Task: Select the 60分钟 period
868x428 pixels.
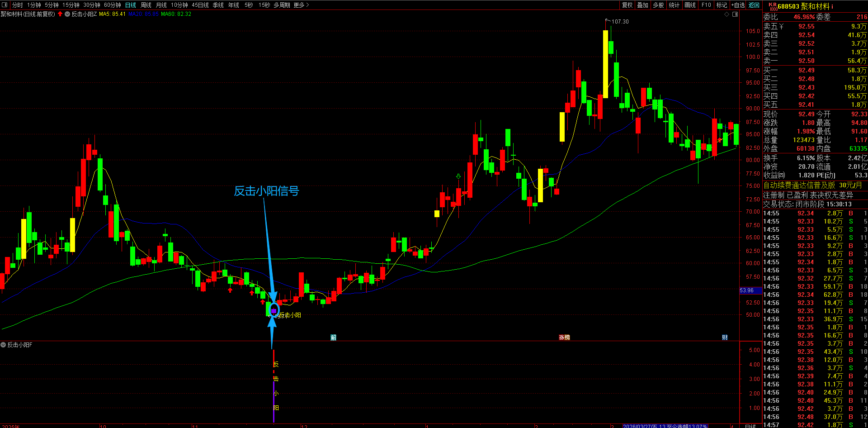Action: (113, 5)
